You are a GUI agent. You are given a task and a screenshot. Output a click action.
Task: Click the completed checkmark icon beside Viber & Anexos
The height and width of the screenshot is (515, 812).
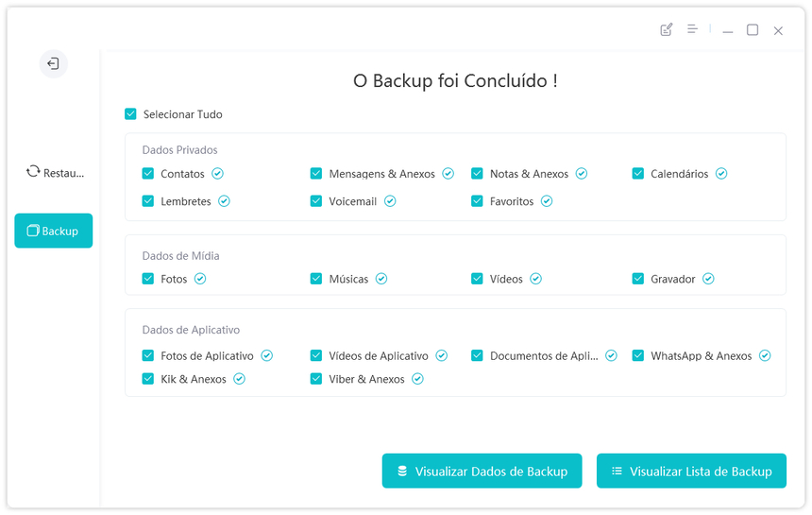coord(417,379)
